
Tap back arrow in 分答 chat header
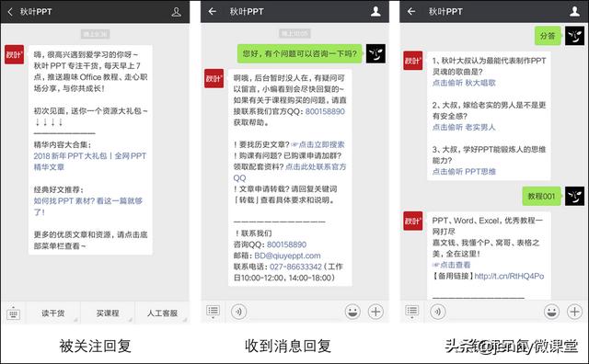(x=411, y=12)
